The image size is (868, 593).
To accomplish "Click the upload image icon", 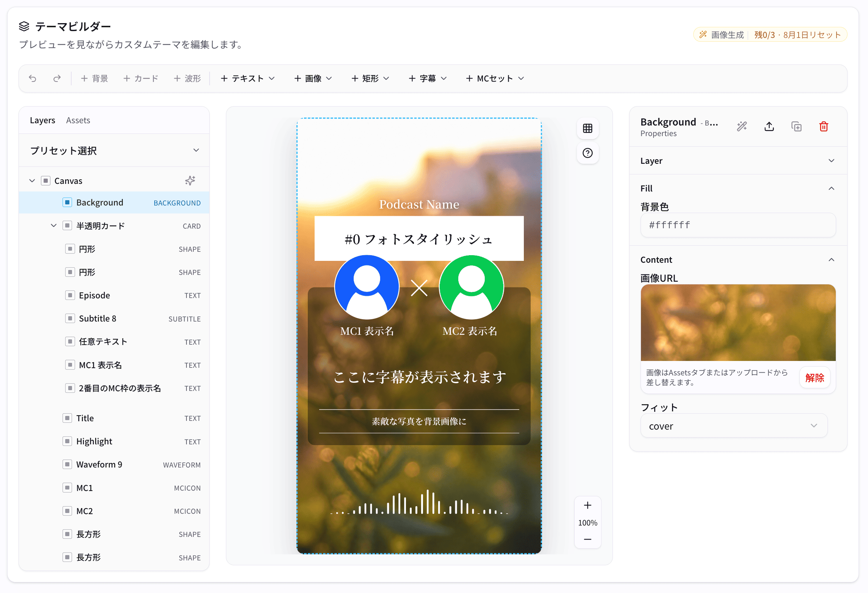I will click(x=769, y=126).
